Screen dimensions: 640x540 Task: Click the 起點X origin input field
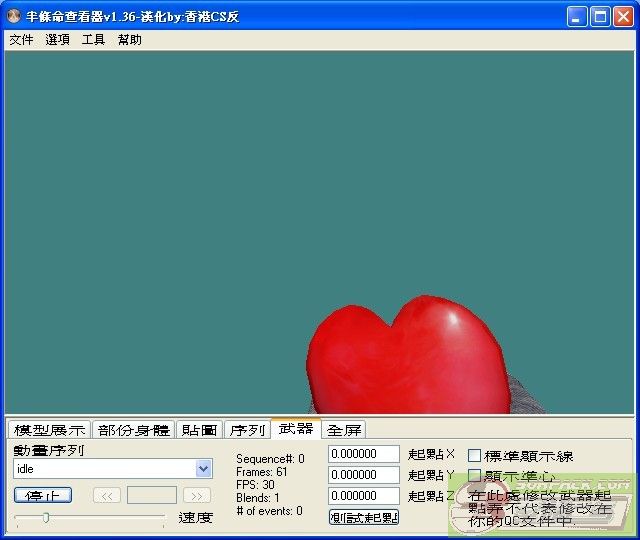(x=364, y=455)
